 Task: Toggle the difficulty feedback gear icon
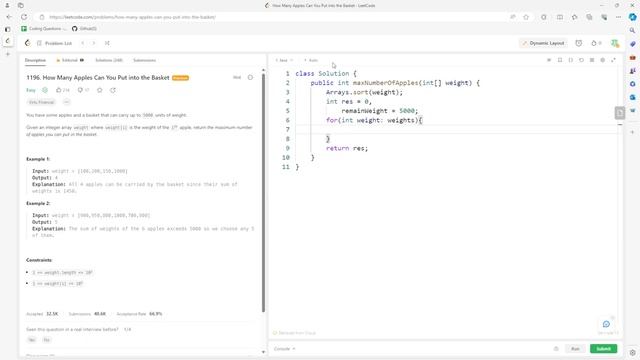pos(45,90)
